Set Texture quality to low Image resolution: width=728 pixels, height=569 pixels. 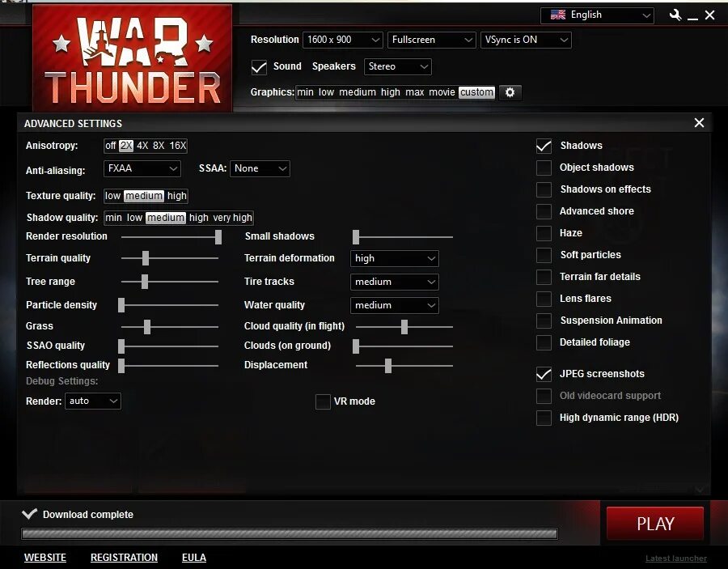pos(112,196)
